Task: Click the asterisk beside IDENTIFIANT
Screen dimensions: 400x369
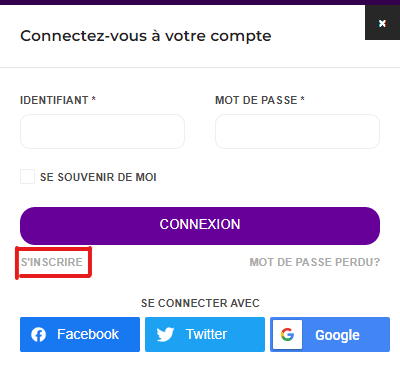Action: point(94,99)
